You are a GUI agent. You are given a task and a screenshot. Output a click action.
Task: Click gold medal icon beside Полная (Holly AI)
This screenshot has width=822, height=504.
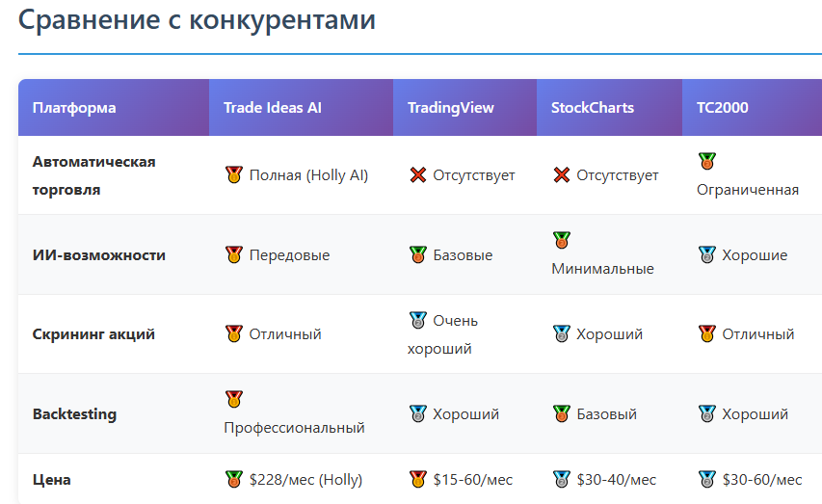click(233, 175)
